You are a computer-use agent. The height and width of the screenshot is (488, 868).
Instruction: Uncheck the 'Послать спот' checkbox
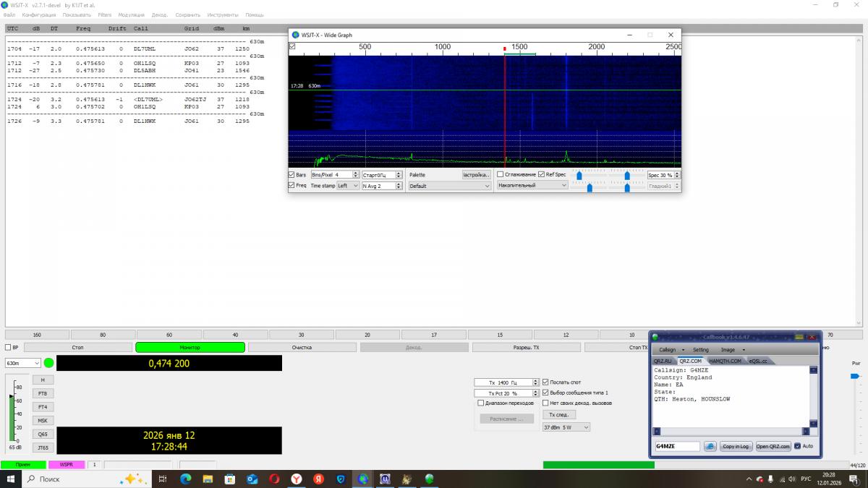(x=545, y=382)
